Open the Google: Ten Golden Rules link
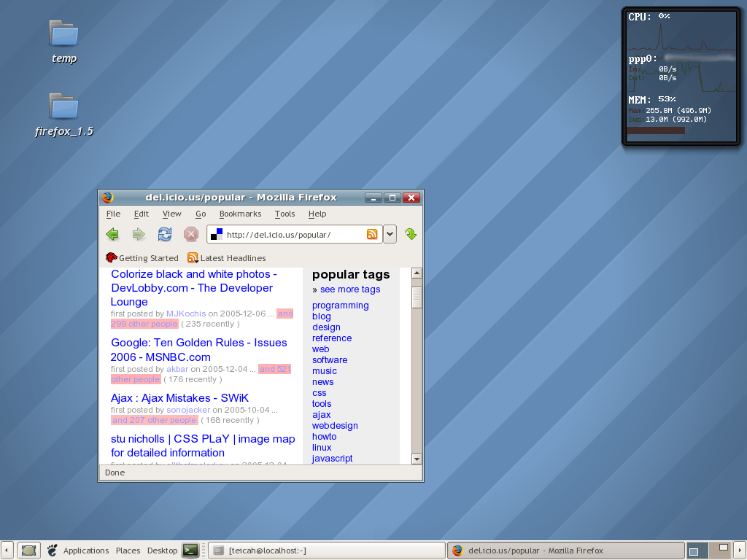747x560 pixels. (x=198, y=349)
